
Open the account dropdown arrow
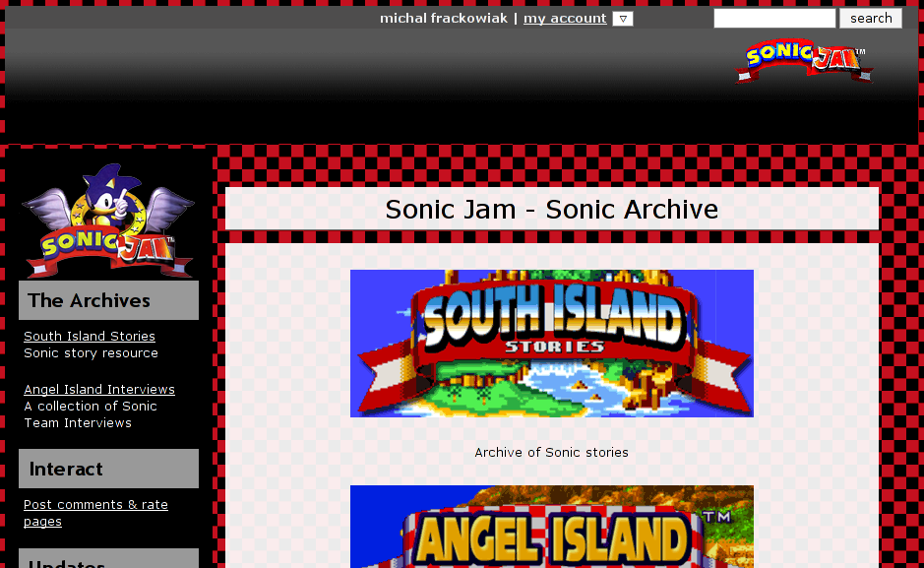click(622, 19)
